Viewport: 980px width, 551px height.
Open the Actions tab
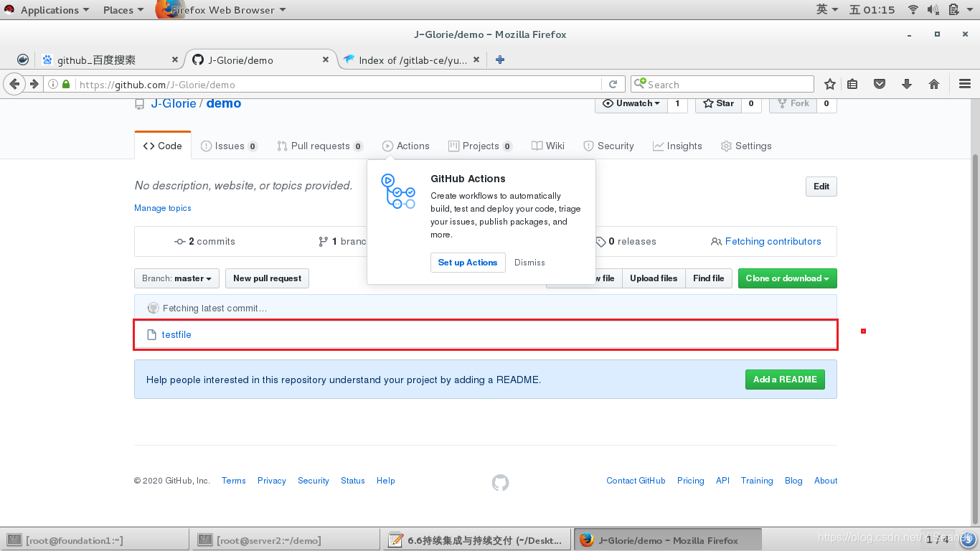click(x=406, y=146)
